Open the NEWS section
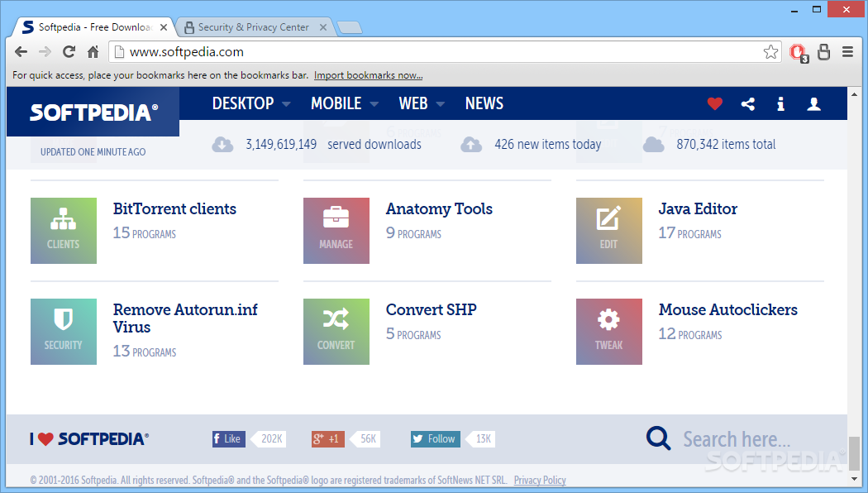This screenshot has height=493, width=868. point(484,103)
